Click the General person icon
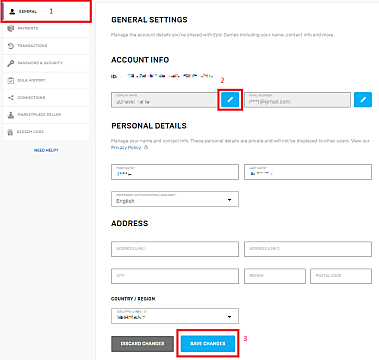Image resolution: width=379 pixels, height=360 pixels. click(x=12, y=12)
